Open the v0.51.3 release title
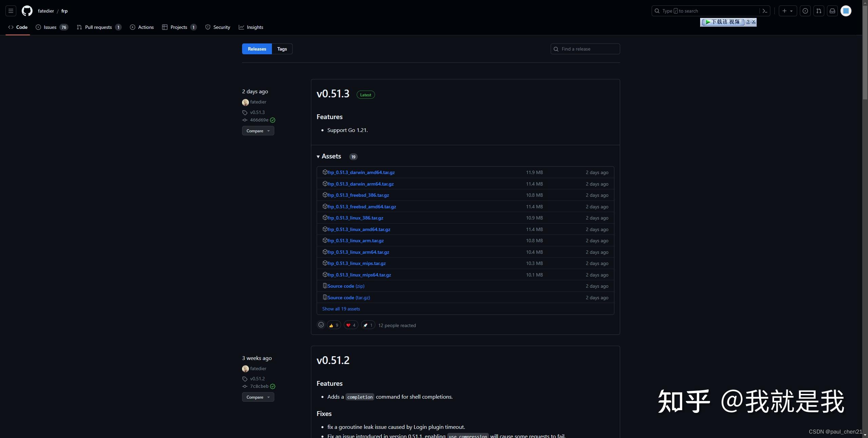Viewport: 868px width, 438px height. click(x=333, y=94)
